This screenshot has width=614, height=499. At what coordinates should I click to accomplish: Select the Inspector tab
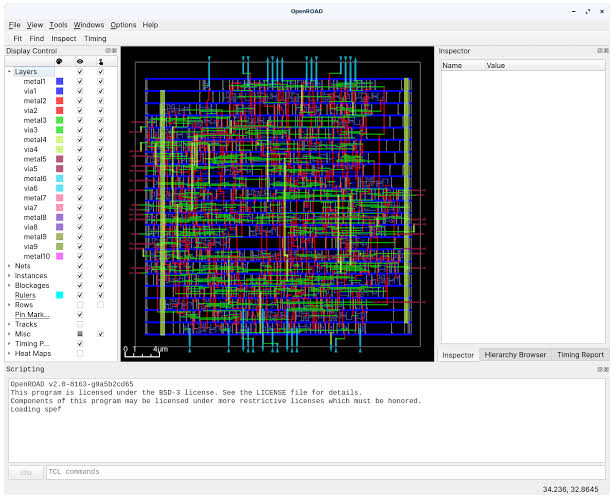458,355
